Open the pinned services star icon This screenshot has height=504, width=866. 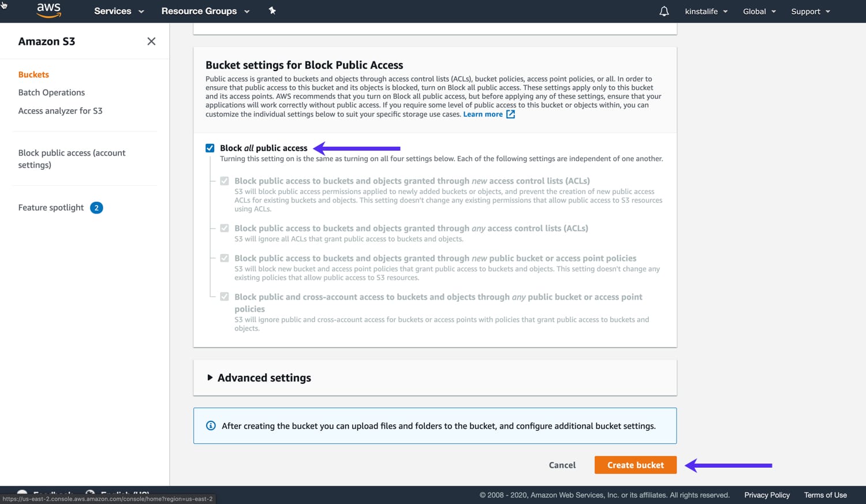(272, 10)
